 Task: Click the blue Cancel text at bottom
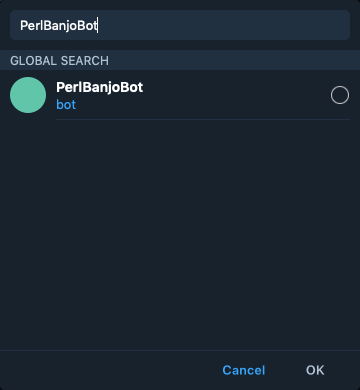click(244, 370)
